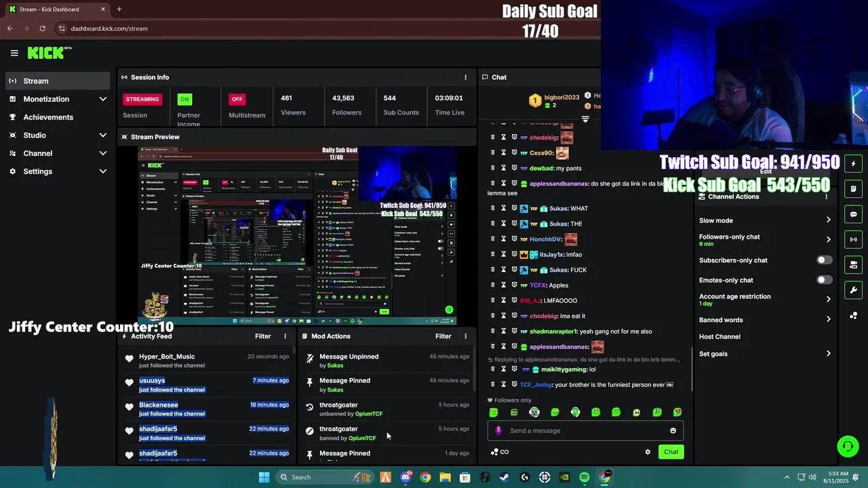
Task: Select the broadcast signal icon in the right sidebar
Action: 853,239
